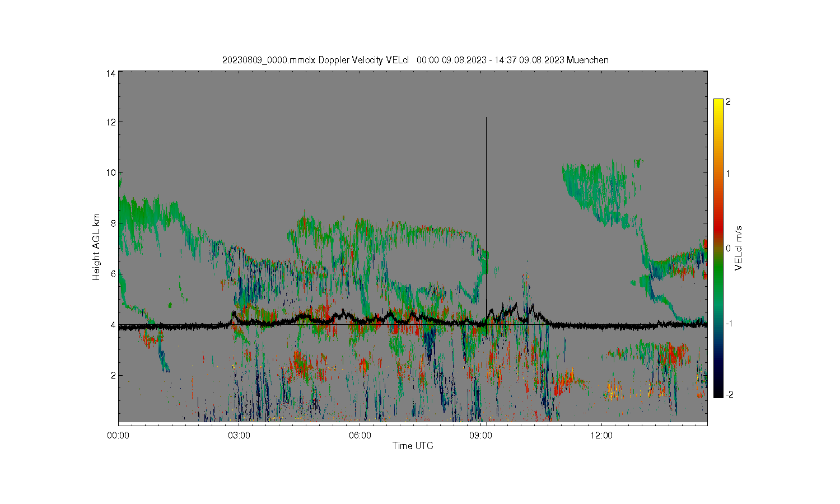The image size is (840, 504).
Task: Click the 6 km height tick label
Action: point(113,274)
